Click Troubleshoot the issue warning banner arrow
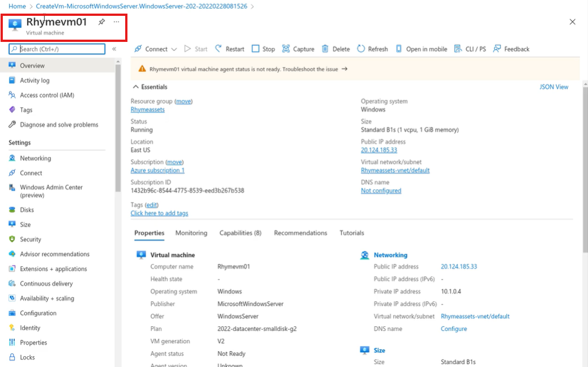 tap(344, 69)
